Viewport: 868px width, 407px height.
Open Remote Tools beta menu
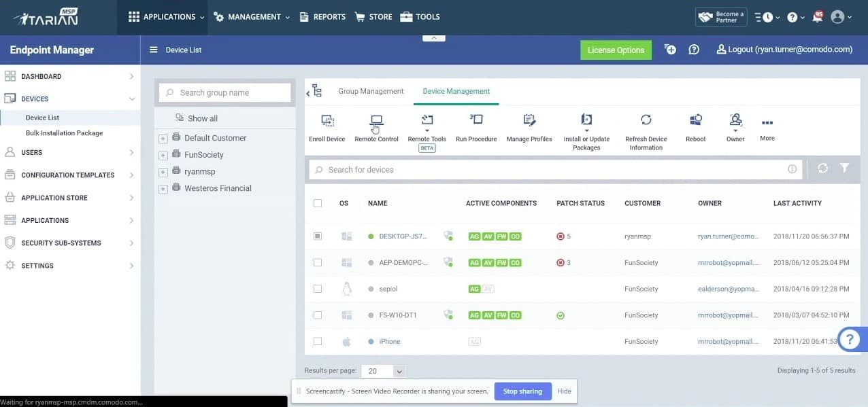click(x=427, y=121)
